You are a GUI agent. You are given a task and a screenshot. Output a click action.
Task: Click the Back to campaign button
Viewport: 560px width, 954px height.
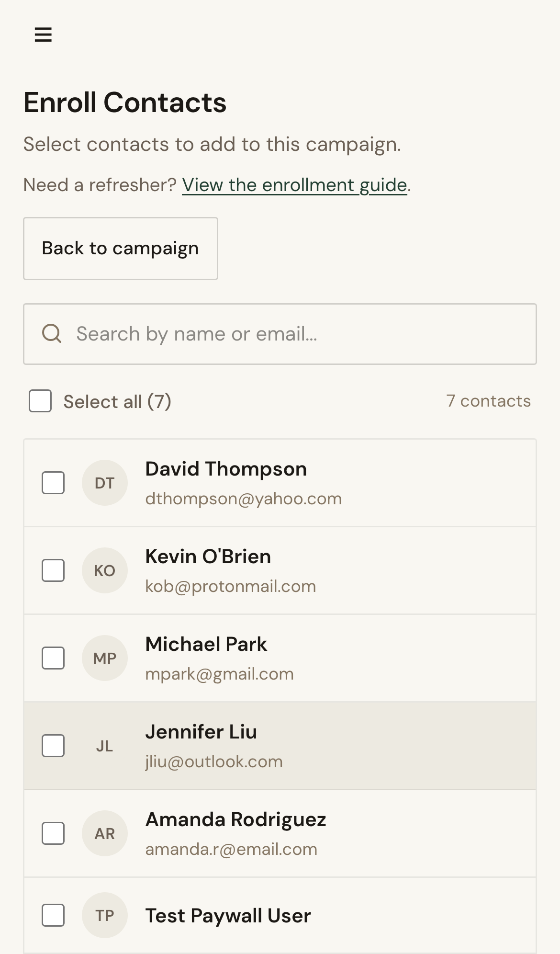point(120,248)
